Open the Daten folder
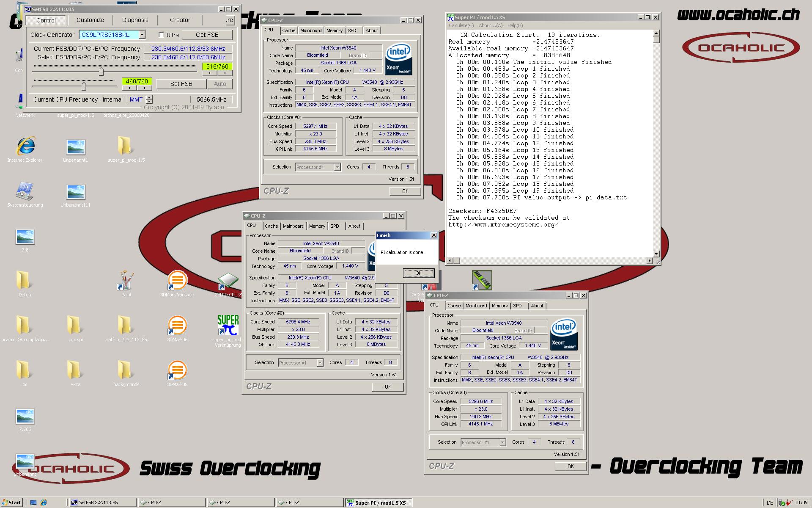The image size is (812, 508). 24,280
